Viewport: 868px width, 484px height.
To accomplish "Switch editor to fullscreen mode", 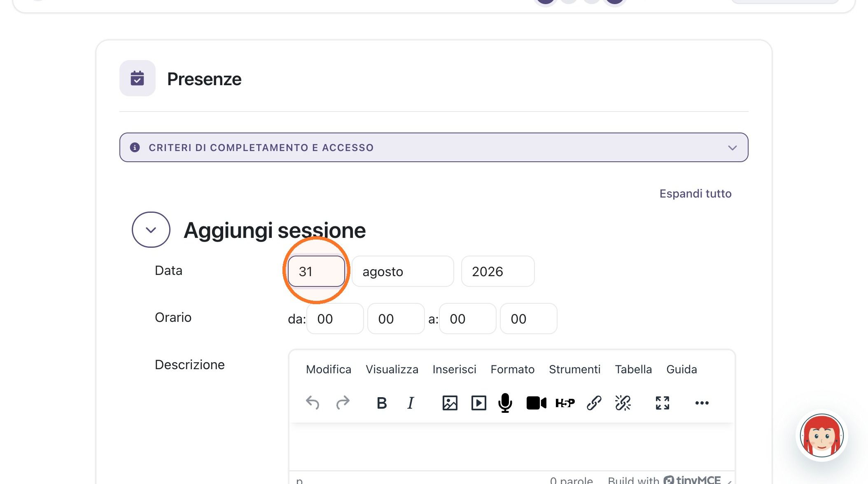I will pos(662,403).
